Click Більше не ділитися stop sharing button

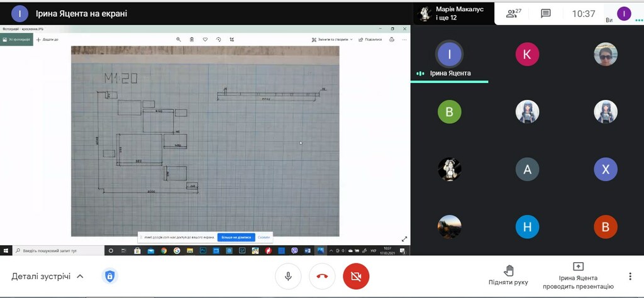[236, 237]
